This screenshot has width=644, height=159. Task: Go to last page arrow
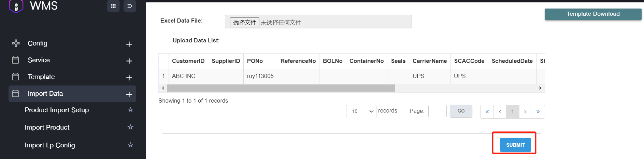click(x=538, y=111)
